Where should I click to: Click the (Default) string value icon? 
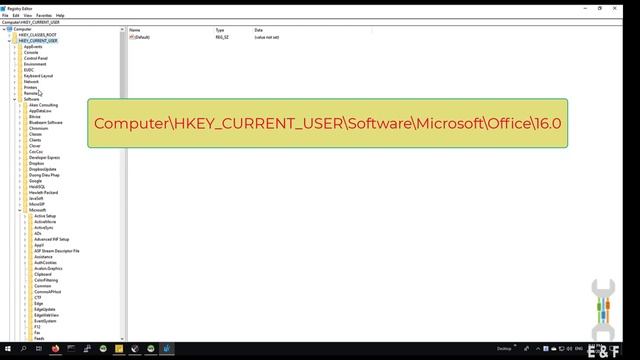132,37
